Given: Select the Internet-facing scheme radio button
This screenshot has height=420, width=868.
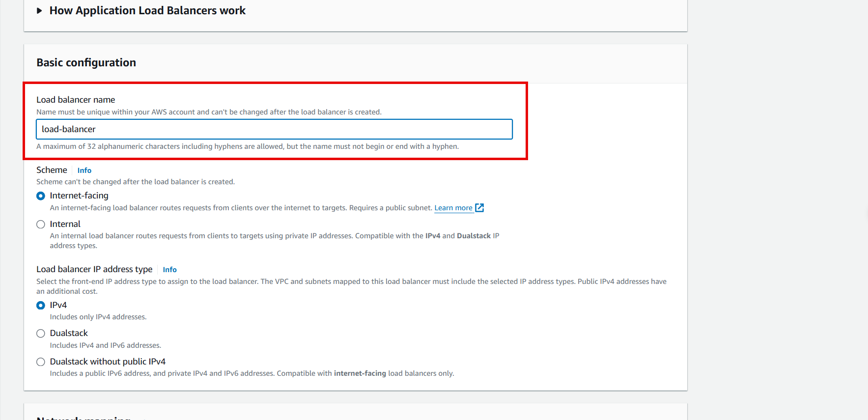Looking at the screenshot, I should pyautogui.click(x=41, y=196).
